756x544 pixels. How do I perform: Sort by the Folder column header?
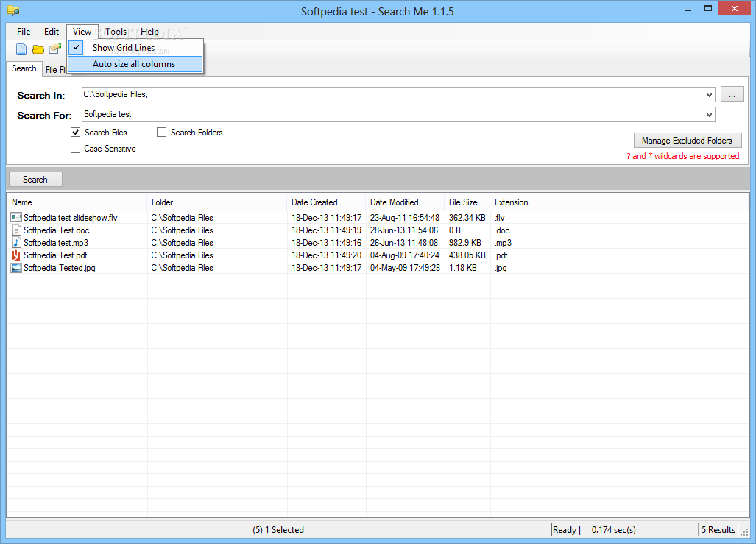(217, 202)
